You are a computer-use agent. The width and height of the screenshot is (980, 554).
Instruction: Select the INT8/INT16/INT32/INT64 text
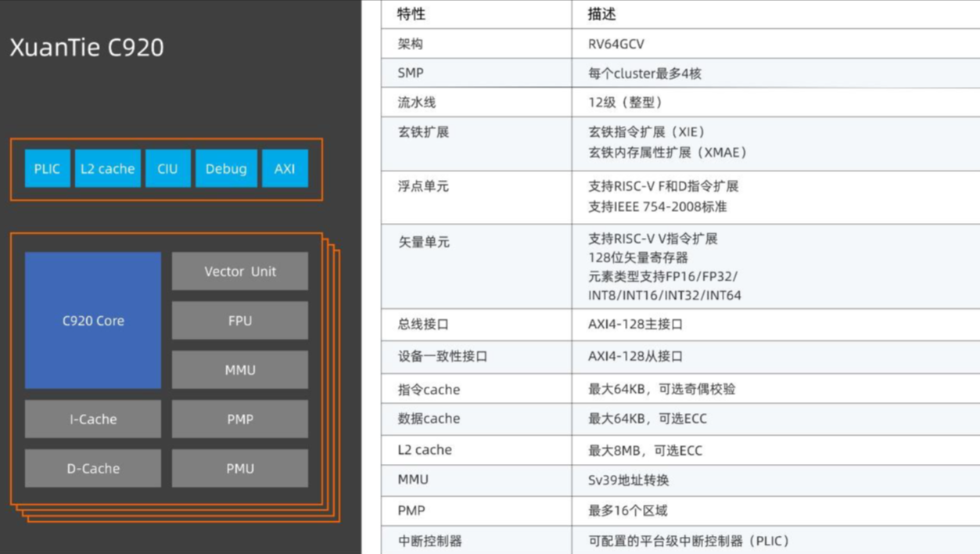[665, 296]
